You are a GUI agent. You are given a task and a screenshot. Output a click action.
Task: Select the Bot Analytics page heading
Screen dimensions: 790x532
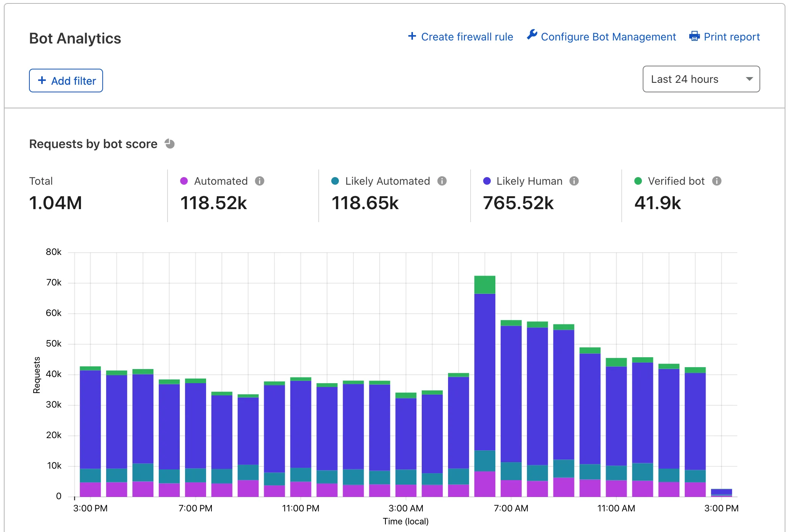click(75, 38)
